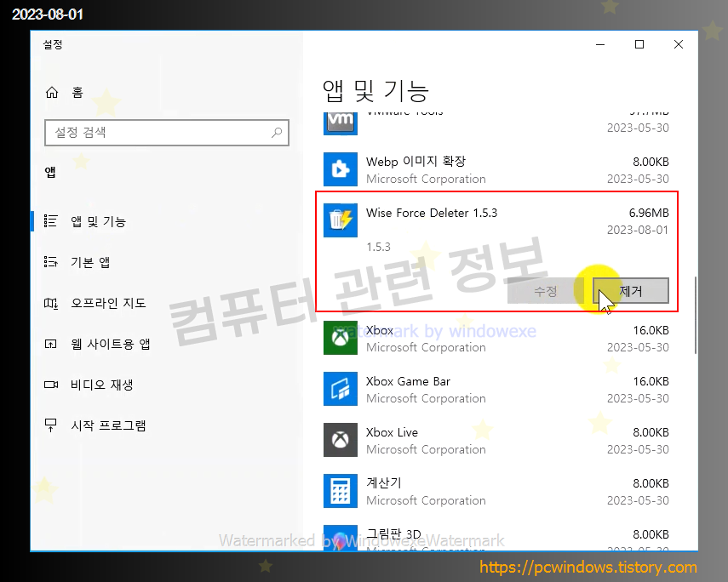Click the 6.96MB size of Wise Force Deleter
This screenshot has height=582, width=728.
[649, 213]
